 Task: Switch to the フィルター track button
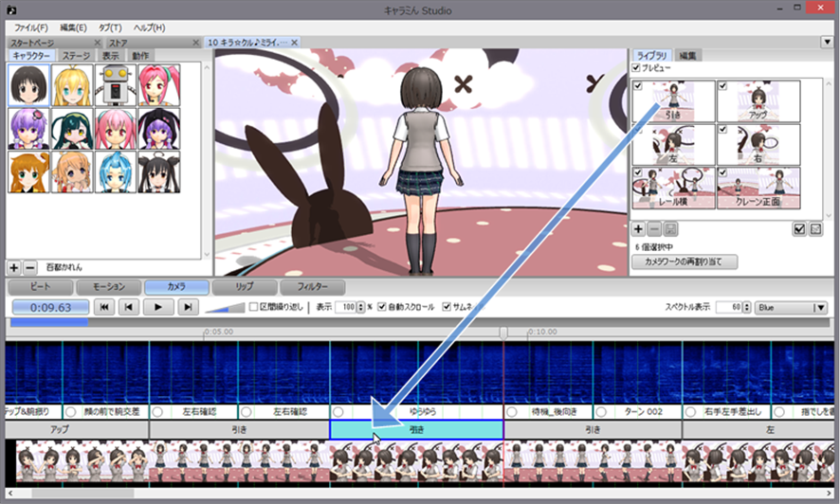[312, 287]
